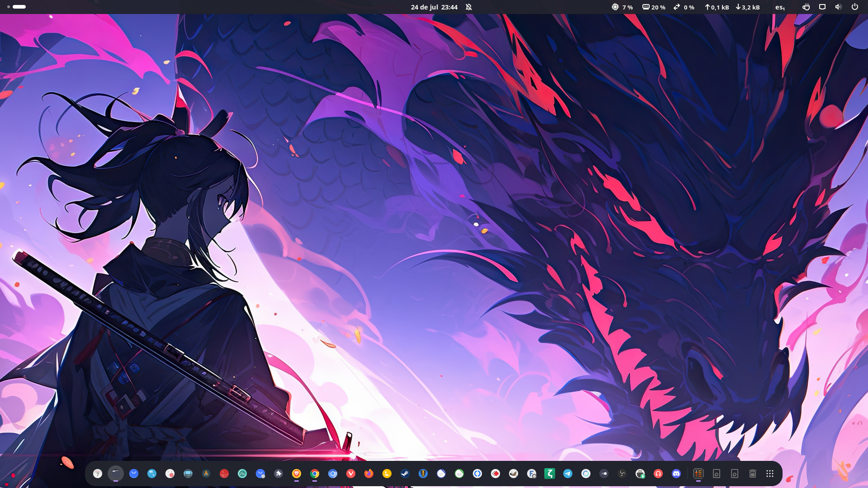Launch the green zeta-symbol app

tap(550, 474)
